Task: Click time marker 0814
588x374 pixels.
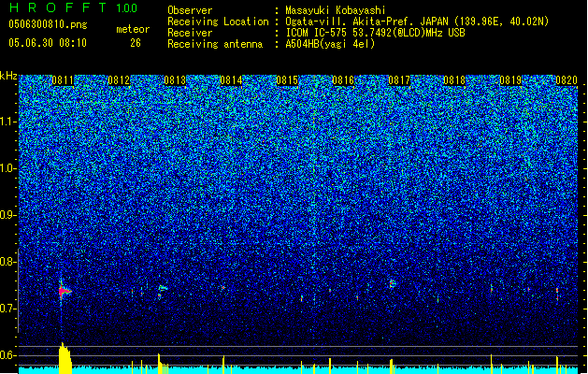Action: tap(231, 80)
